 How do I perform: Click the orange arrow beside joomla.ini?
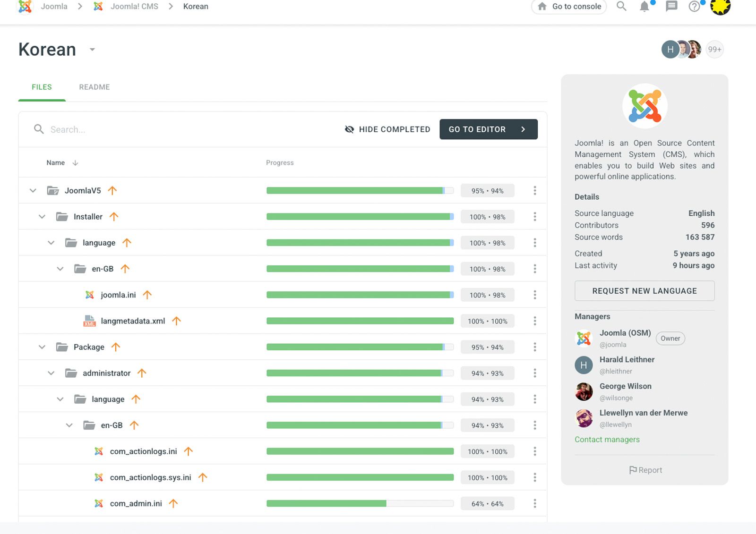click(x=147, y=295)
